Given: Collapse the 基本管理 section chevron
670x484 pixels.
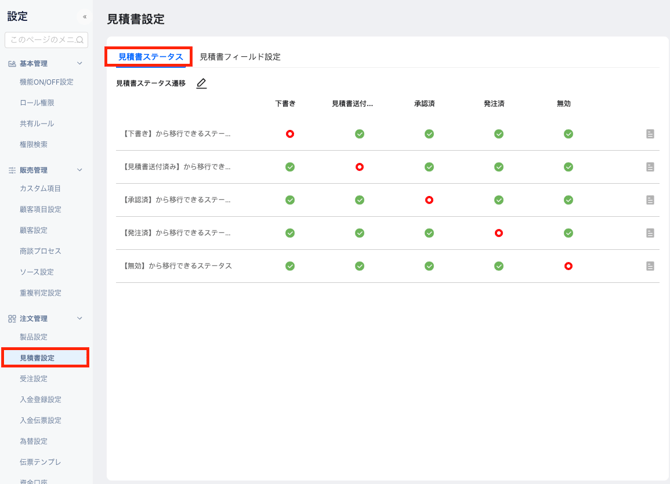Looking at the screenshot, I should [79, 63].
